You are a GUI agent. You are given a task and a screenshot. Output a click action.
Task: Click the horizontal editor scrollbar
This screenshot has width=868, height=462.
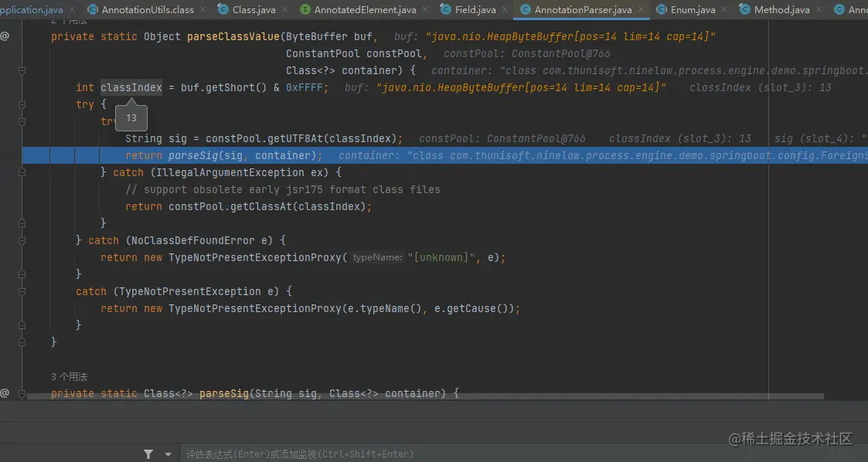point(425,396)
